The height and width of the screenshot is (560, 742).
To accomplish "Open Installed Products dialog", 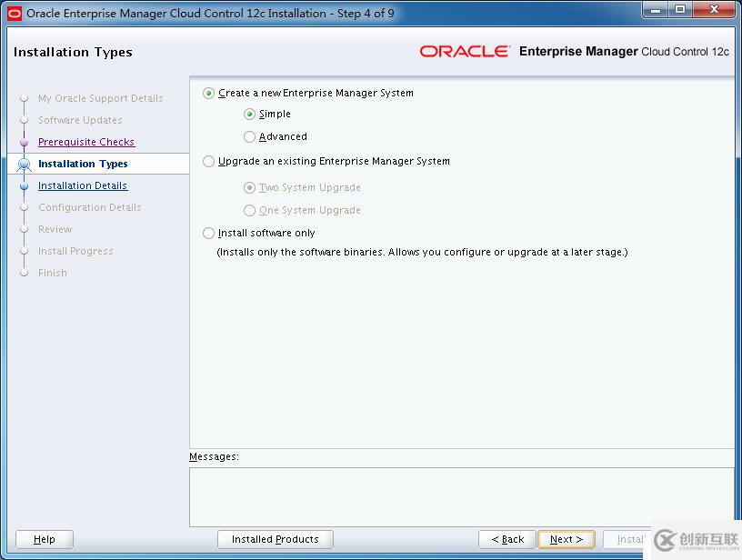I will click(275, 538).
